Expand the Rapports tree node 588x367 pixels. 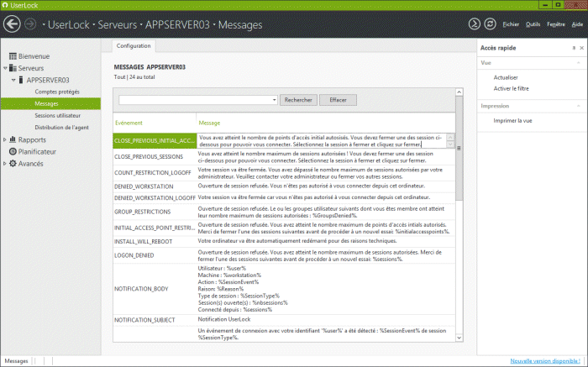click(x=5, y=139)
